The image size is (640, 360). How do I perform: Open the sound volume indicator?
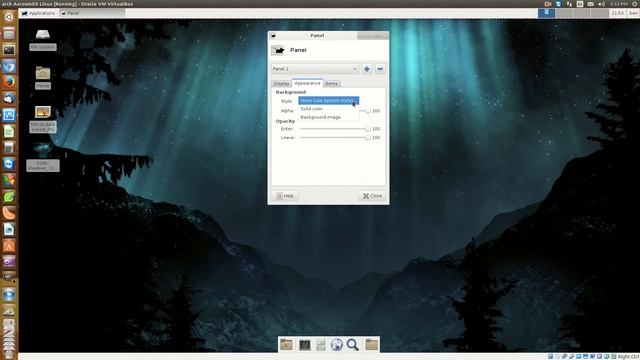pyautogui.click(x=601, y=4)
